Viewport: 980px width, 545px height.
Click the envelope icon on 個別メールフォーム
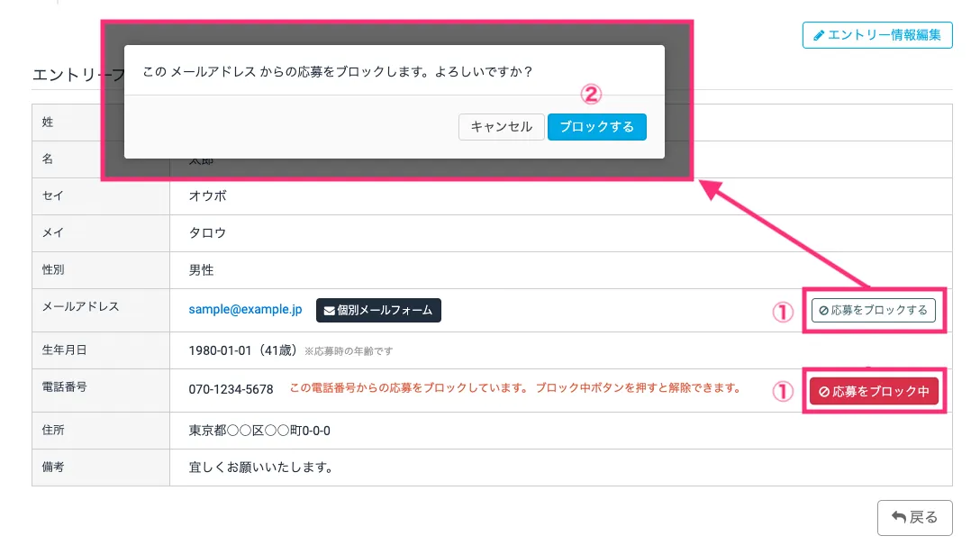(330, 311)
